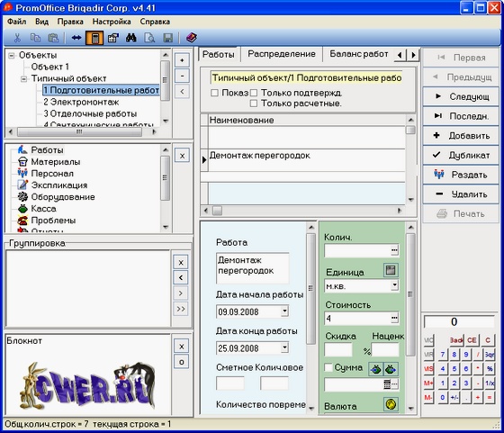Collapse the Типичный объект tree node

pyautogui.click(x=23, y=78)
